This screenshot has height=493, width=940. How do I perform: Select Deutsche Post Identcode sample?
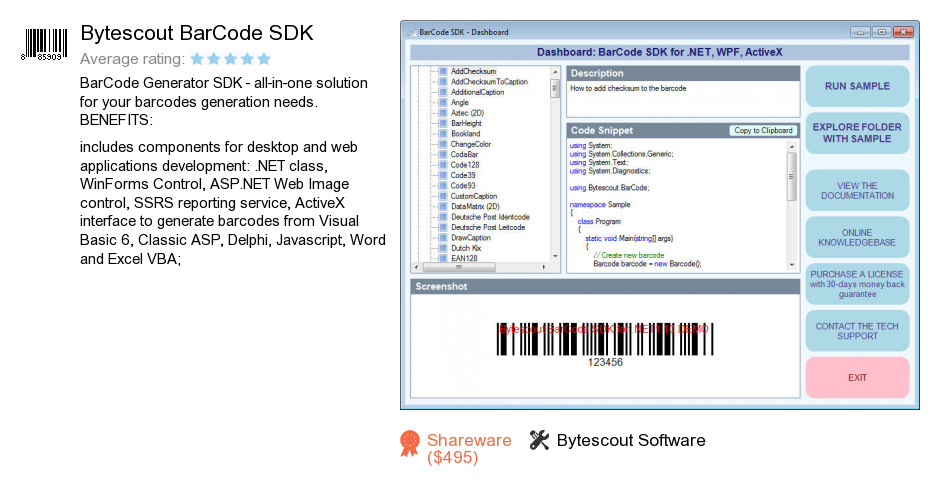[490, 217]
